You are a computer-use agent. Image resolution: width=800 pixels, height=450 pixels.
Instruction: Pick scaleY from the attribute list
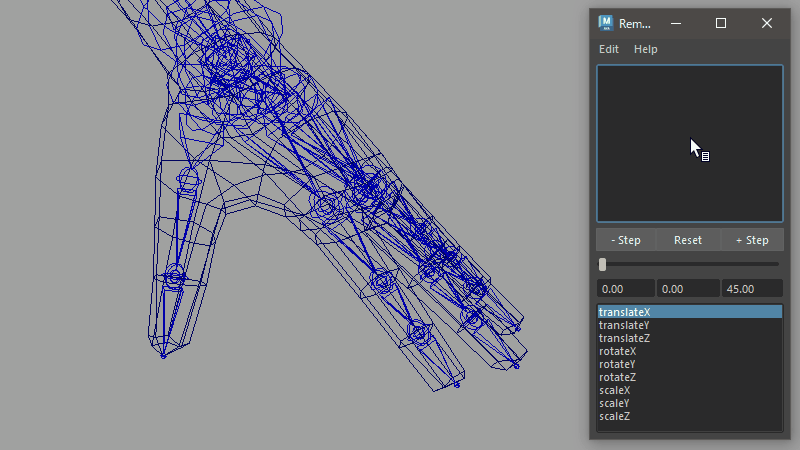point(614,403)
